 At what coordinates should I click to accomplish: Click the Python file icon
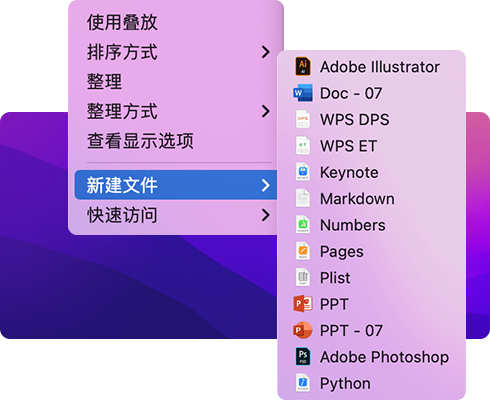(x=303, y=383)
